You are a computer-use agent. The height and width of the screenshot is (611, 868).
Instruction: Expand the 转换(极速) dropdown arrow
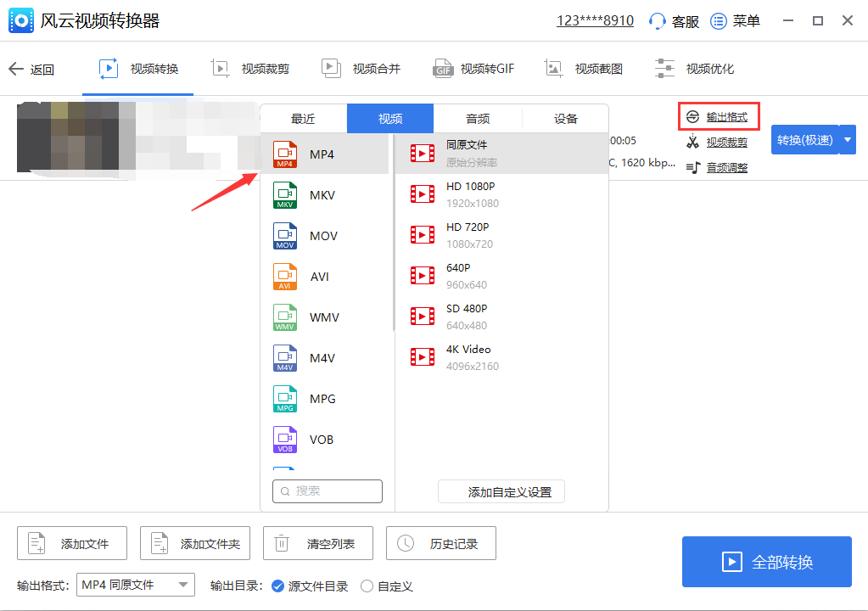(848, 140)
